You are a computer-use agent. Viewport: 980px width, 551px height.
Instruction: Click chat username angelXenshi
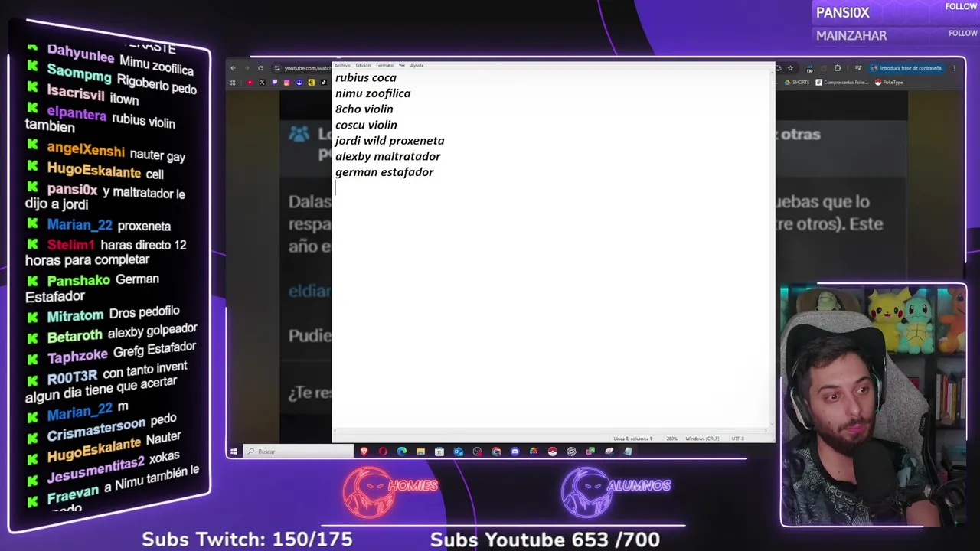tap(86, 150)
